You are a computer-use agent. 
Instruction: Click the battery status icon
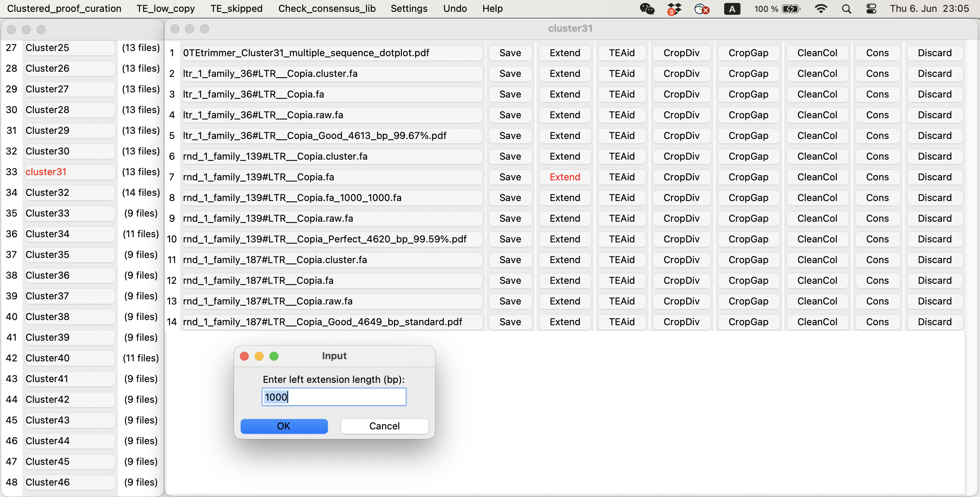click(x=791, y=8)
